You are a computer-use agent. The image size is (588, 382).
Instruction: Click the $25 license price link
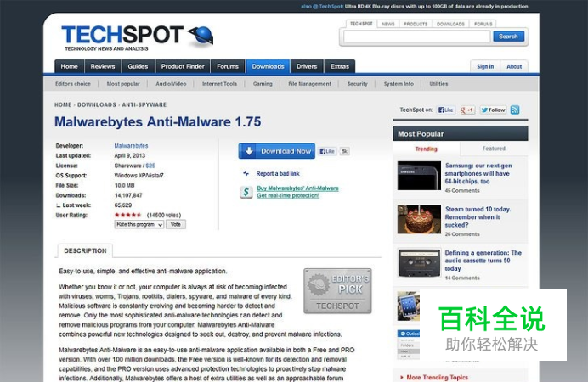pos(150,166)
